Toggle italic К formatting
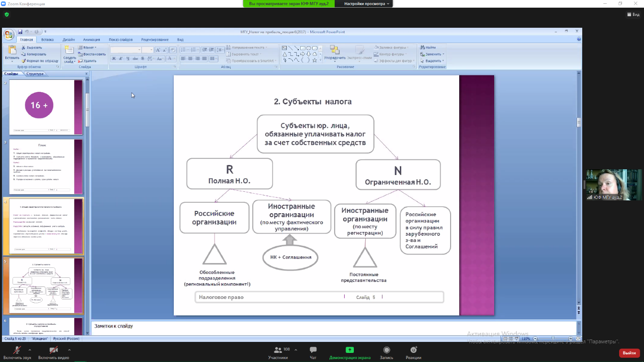 point(121,59)
